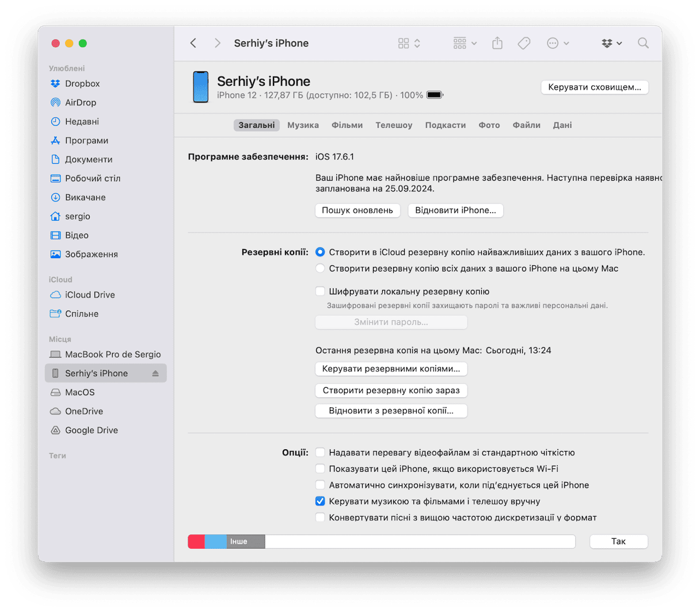Click the Share toolbar icon
This screenshot has height=612, width=700.
[x=497, y=43]
